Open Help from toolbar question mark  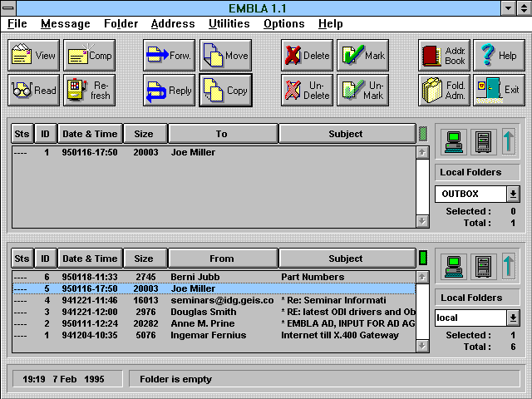499,56
